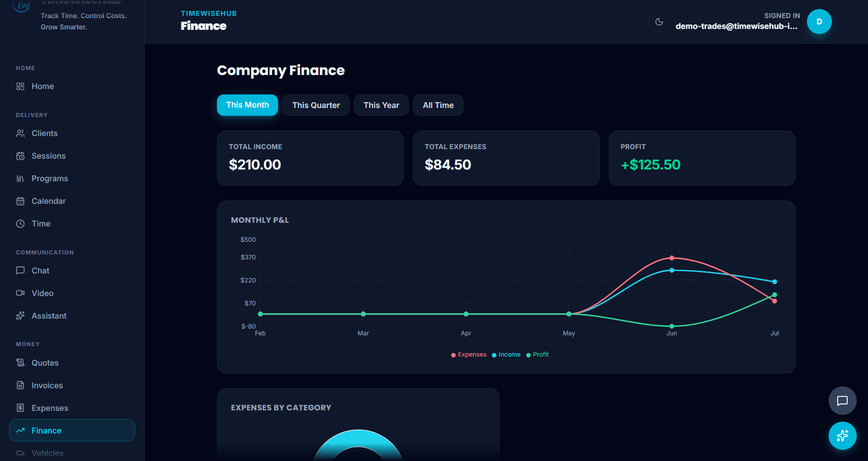
Task: Toggle dark mode with moon icon
Action: point(659,22)
